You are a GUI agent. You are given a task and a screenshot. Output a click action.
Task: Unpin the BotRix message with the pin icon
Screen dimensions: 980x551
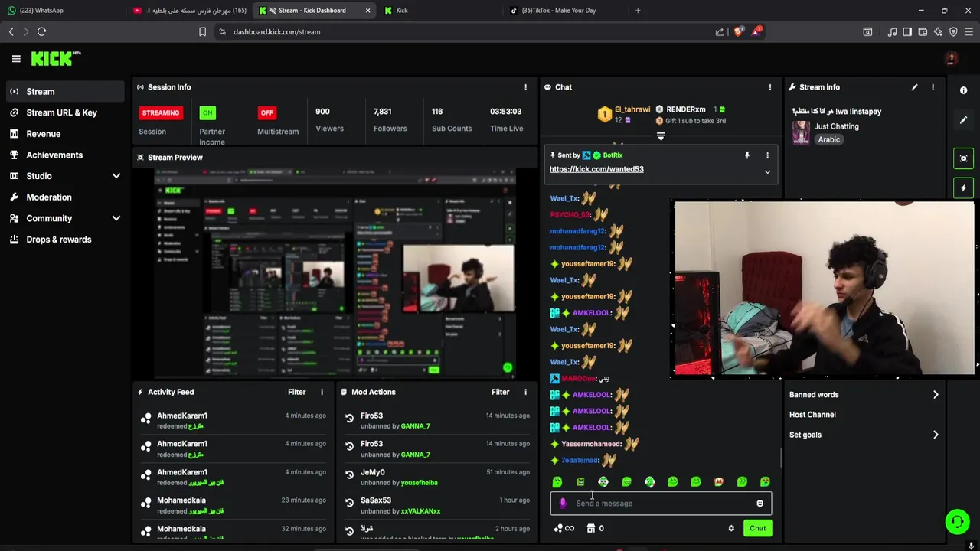coord(746,155)
